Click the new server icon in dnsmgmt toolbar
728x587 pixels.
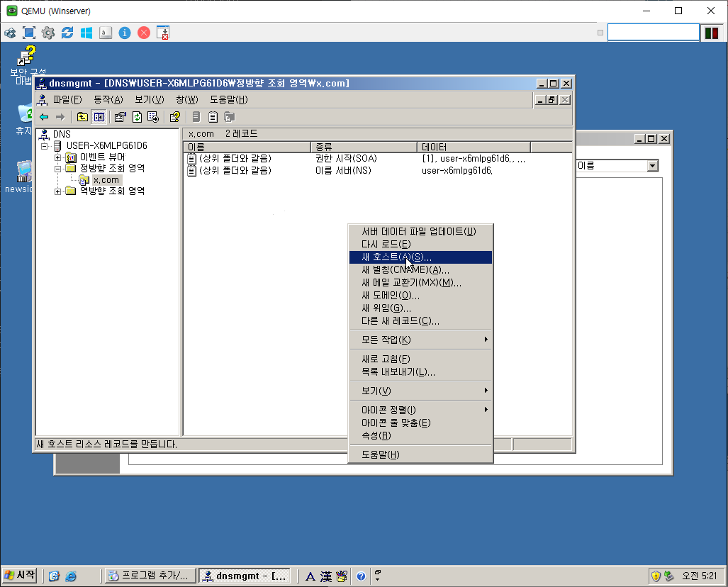196,117
